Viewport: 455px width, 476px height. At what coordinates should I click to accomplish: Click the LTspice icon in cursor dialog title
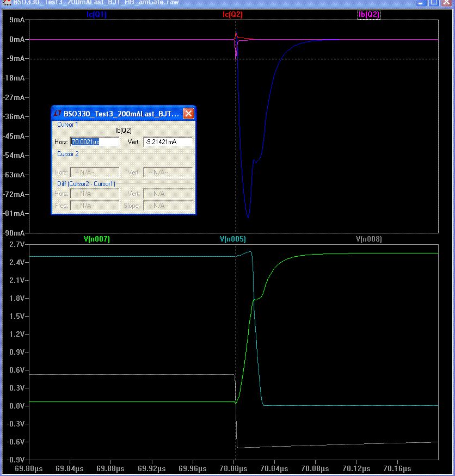tap(58, 114)
